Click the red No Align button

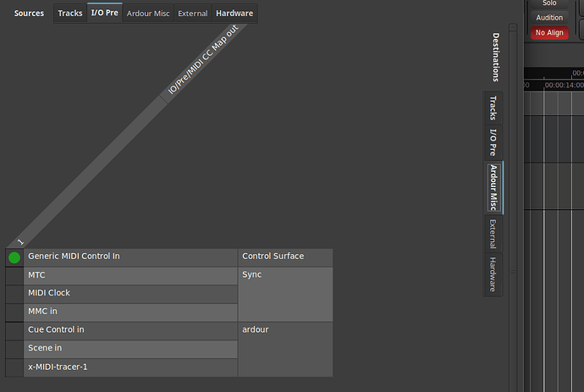coord(549,33)
